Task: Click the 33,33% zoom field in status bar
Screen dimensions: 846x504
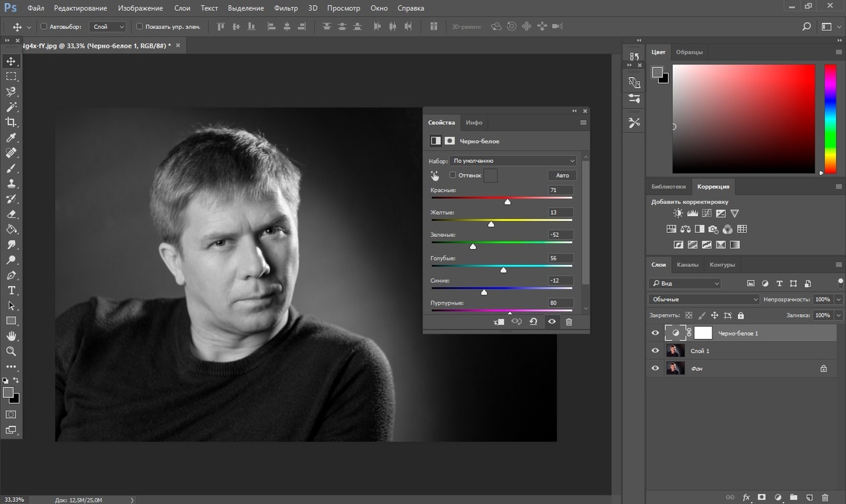Action: point(13,499)
